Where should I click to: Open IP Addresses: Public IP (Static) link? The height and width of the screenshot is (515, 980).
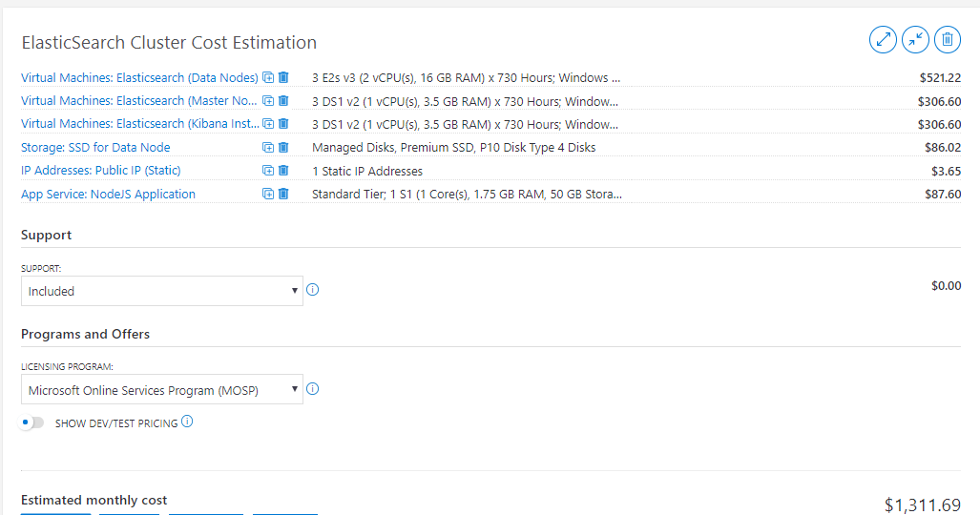100,171
